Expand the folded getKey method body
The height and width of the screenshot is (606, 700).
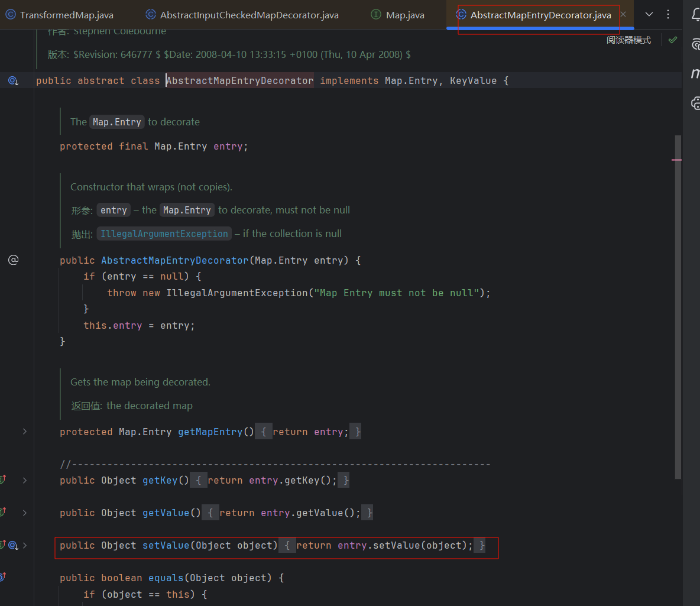pos(24,480)
